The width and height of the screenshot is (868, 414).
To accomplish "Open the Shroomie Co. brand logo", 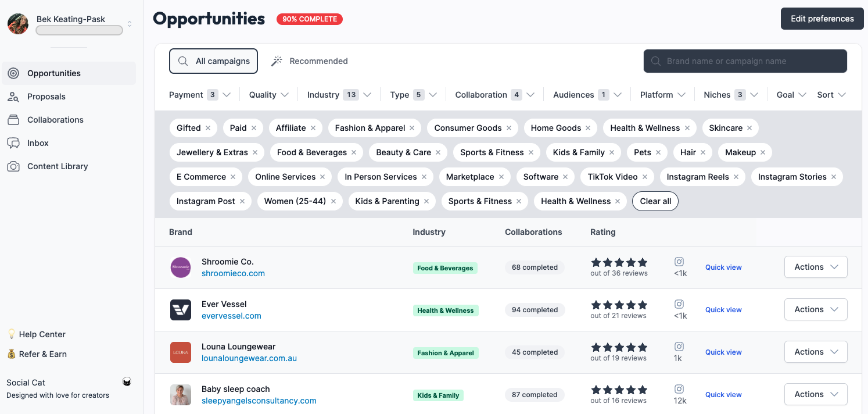I will point(181,267).
